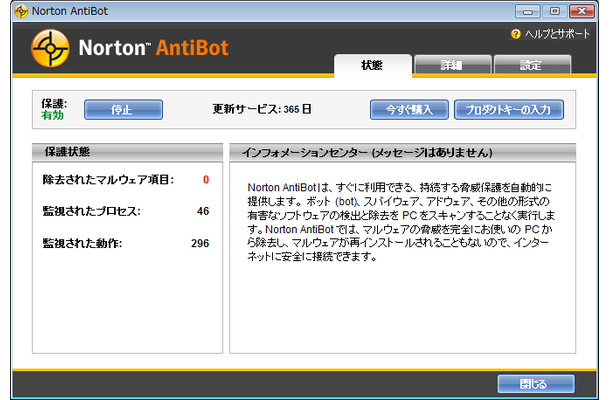Screen dimensions: 610x400
Task: Click the yellow help question mark icon
Action: 515,34
